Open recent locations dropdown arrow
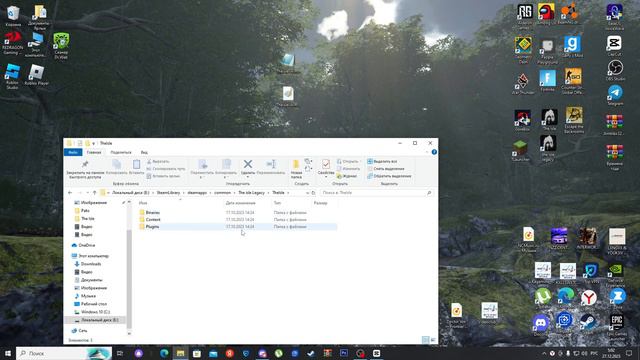 click(87, 193)
